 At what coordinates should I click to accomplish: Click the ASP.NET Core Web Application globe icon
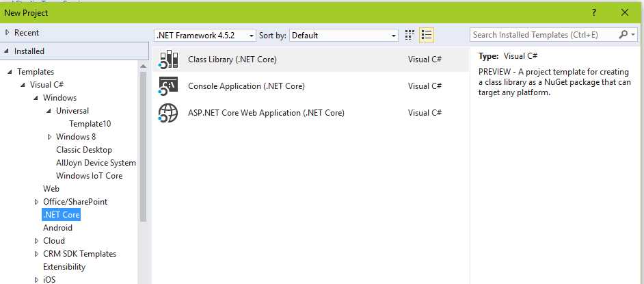[168, 113]
